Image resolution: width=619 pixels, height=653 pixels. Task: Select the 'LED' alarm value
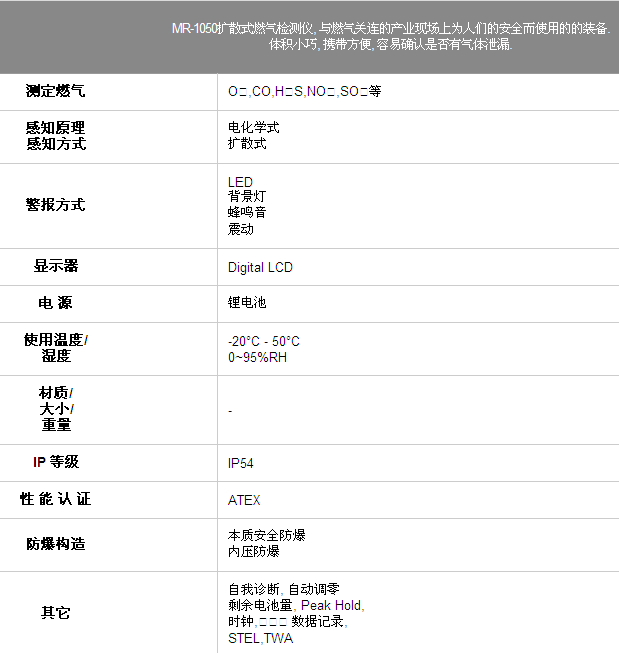point(240,182)
